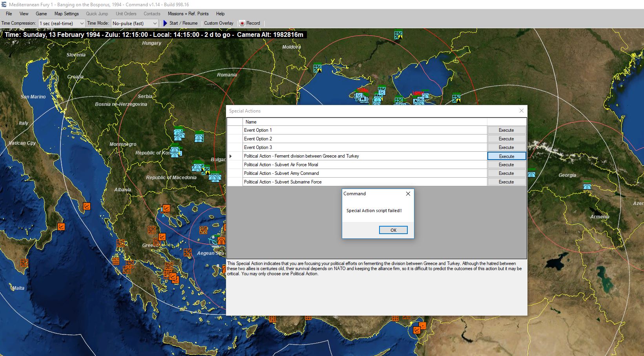644x356 pixels.
Task: Click the Record button icon
Action: click(243, 24)
